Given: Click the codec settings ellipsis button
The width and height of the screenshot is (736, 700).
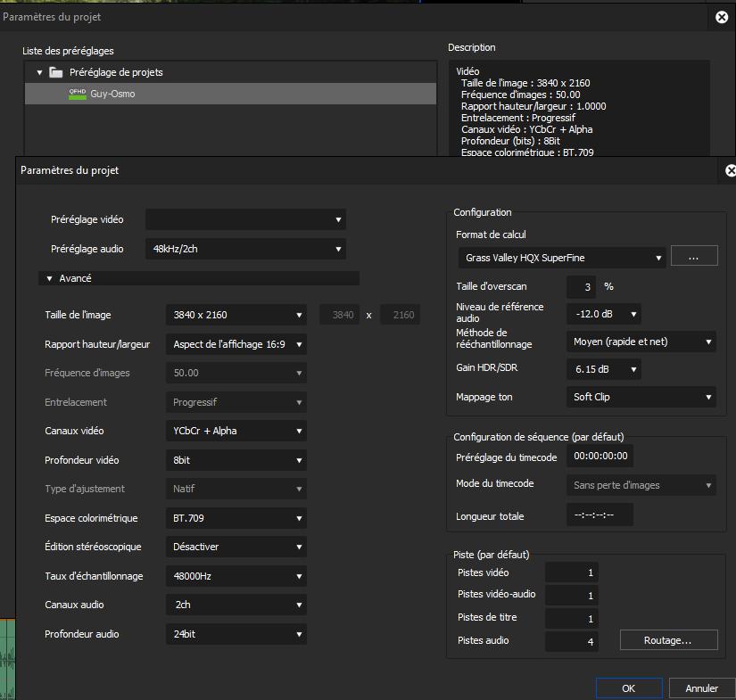Looking at the screenshot, I should point(694,257).
